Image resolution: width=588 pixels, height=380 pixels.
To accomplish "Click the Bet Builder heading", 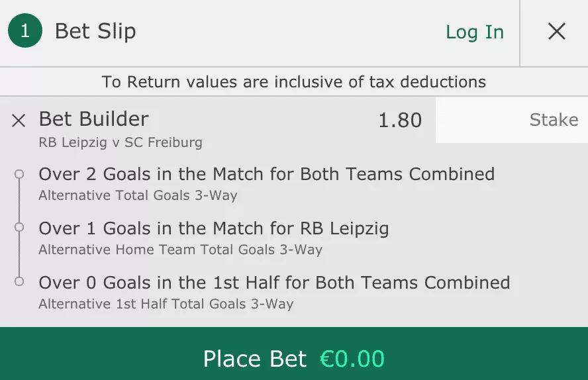I will 93,119.
